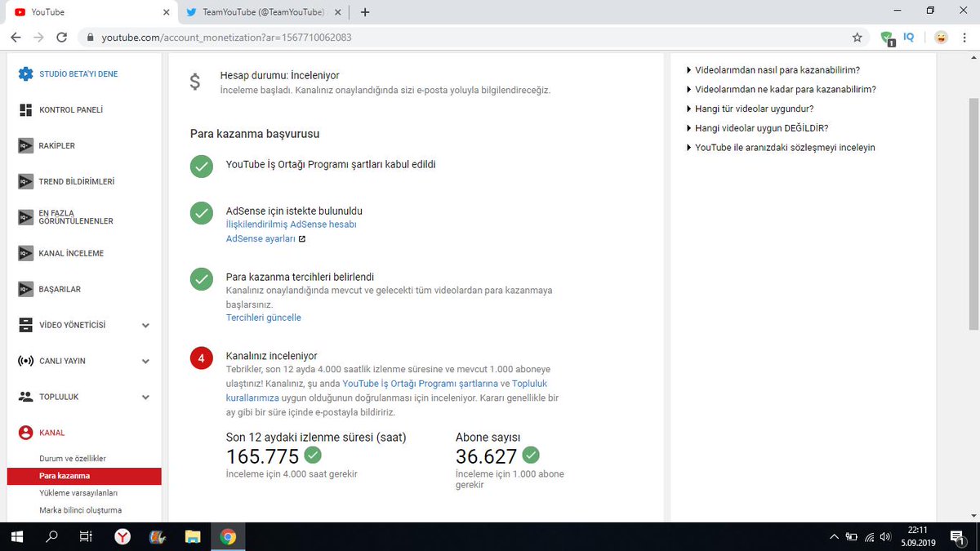Open Chrome profile avatar
Screen dimensions: 980x551
click(941, 37)
